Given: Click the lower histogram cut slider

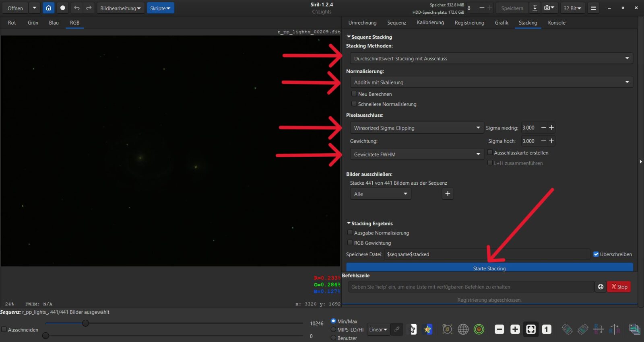Looking at the screenshot, I should coord(45,336).
